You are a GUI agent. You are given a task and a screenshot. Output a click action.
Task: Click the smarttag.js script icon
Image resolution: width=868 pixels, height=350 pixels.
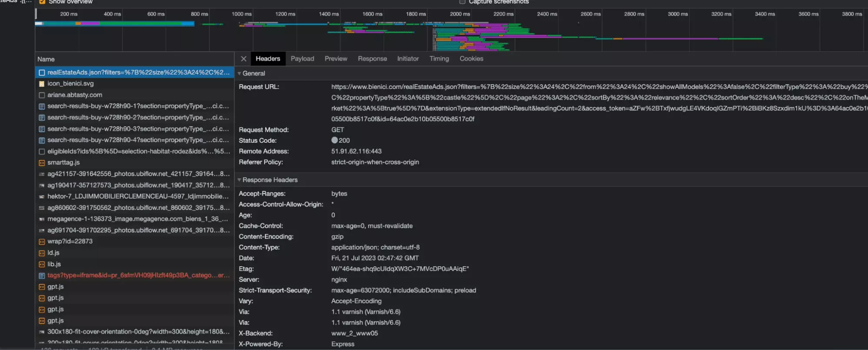point(42,163)
